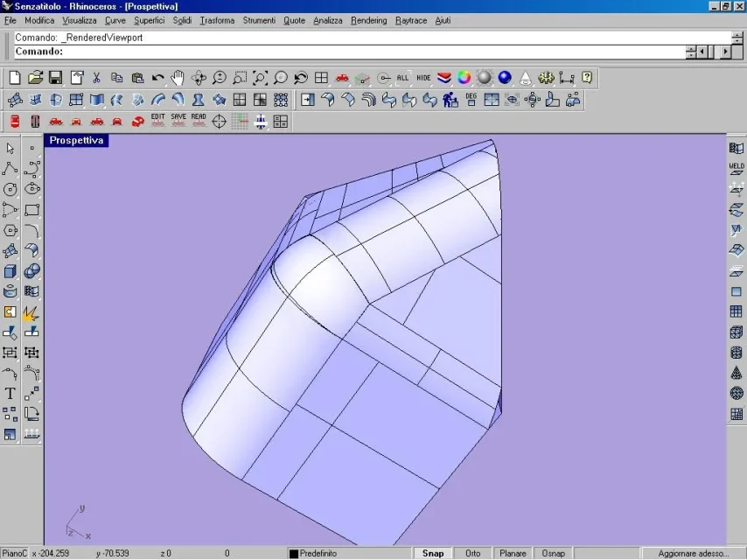Screen dimensions: 747x560
Task: Toggle Orto mode in the status bar
Action: [472, 553]
